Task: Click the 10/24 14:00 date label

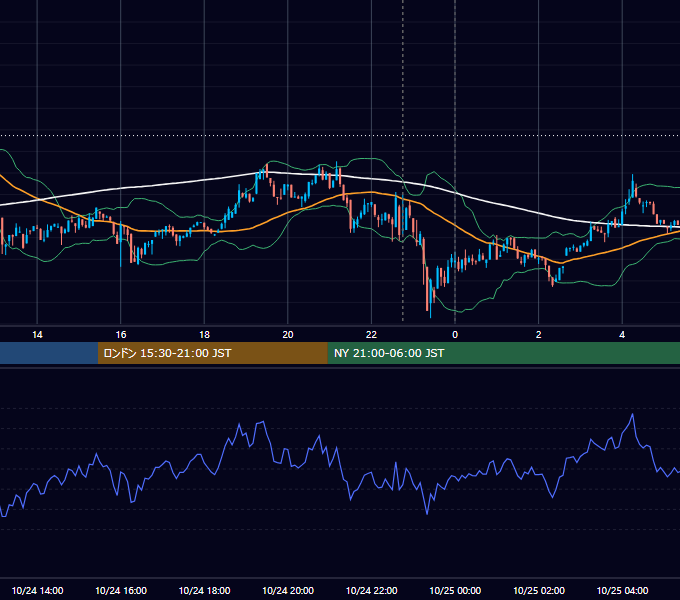Action: point(37,590)
